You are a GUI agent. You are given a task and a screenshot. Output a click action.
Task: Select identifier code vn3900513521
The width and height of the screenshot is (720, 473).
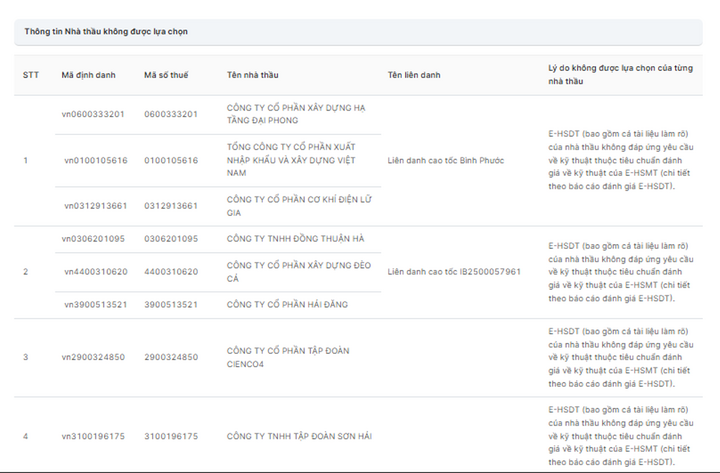point(96,304)
